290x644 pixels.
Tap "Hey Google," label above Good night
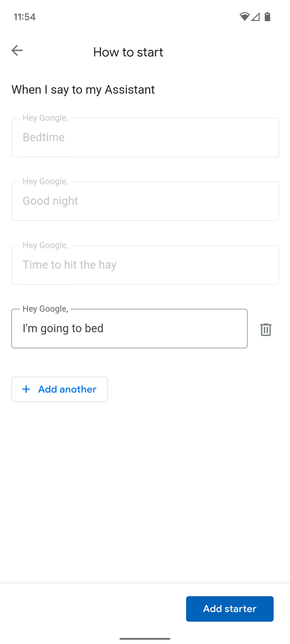(x=45, y=182)
